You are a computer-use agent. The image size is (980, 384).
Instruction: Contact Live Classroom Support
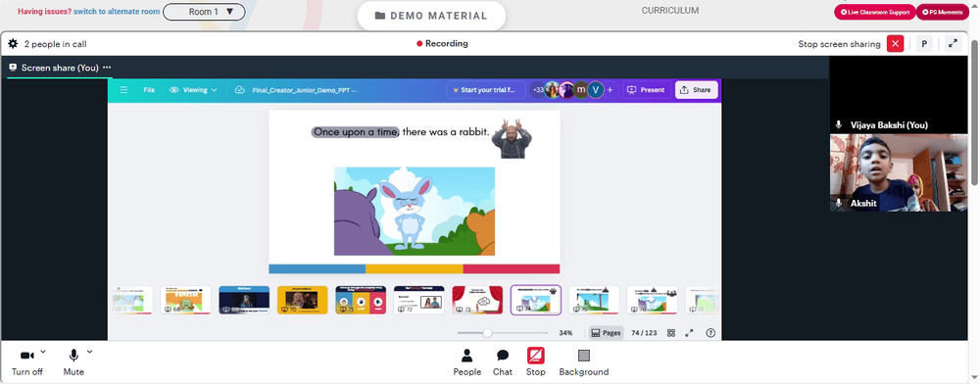click(874, 12)
